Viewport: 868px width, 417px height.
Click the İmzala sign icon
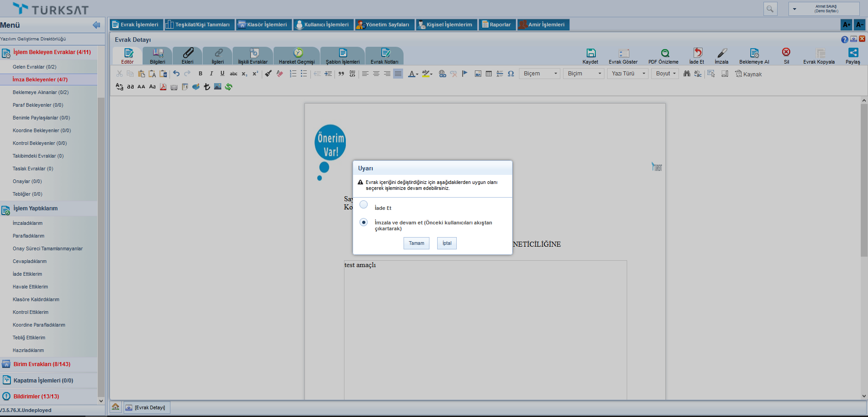(722, 53)
